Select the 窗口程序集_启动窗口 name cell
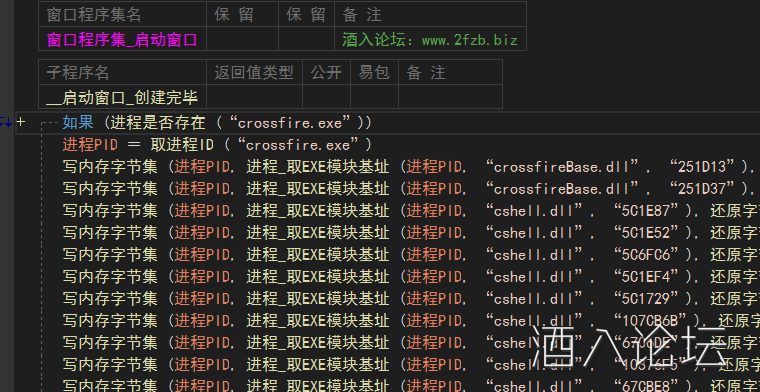Viewport: 760px width, 392px height. (x=123, y=39)
